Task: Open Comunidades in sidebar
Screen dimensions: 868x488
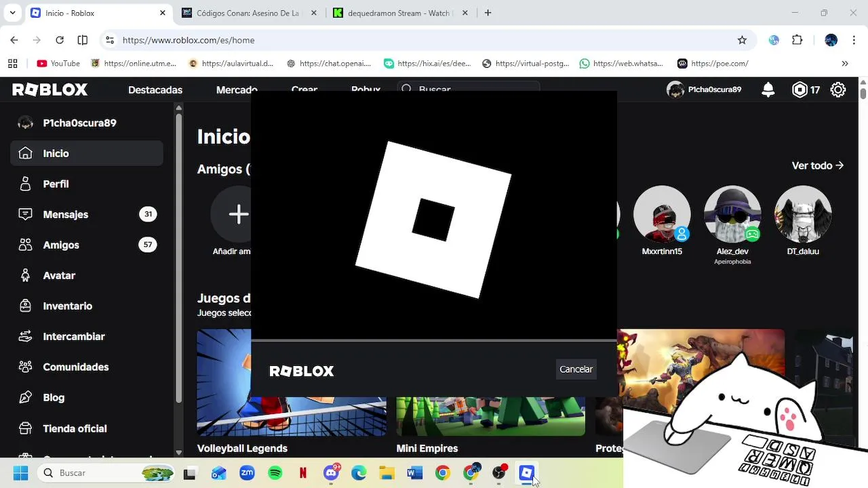Action: [x=75, y=367]
